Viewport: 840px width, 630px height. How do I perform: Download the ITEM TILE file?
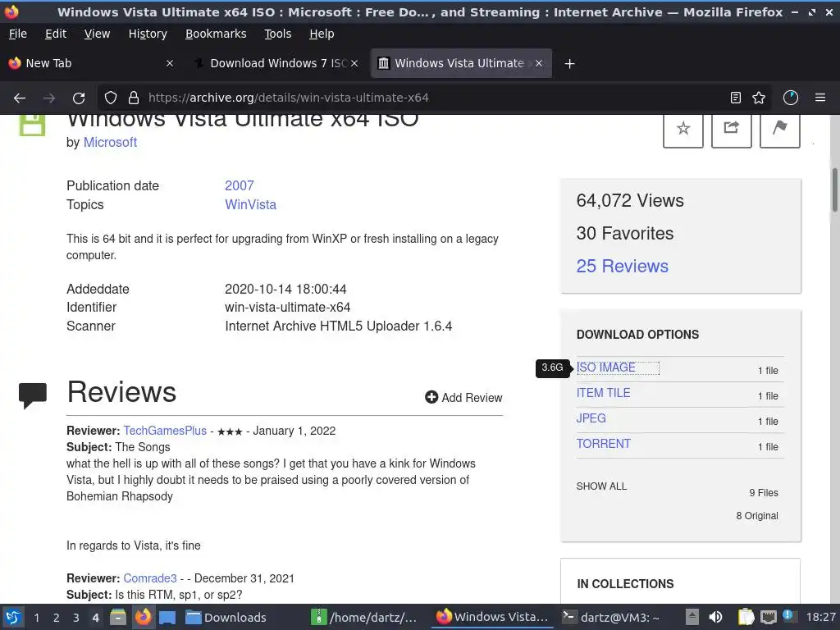click(x=603, y=393)
